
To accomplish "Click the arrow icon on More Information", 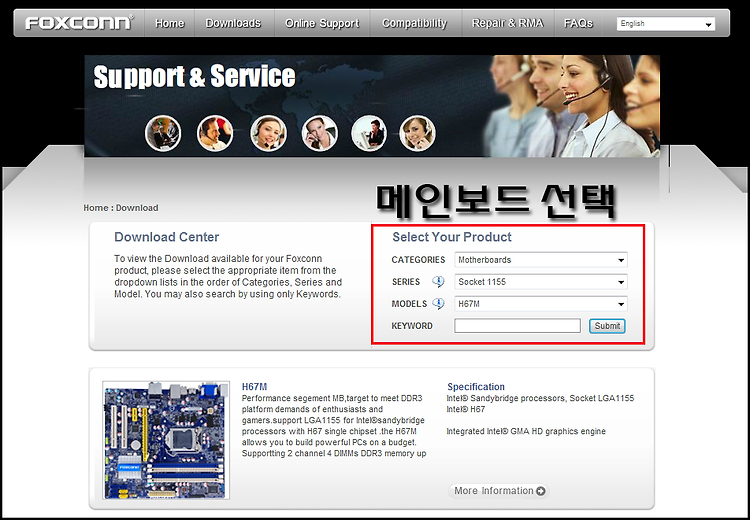I will (540, 491).
